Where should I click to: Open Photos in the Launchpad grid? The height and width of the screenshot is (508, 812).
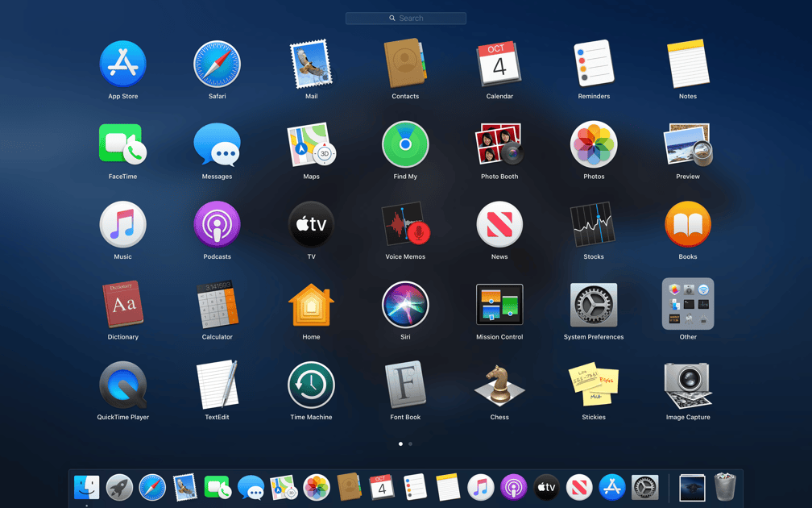[594, 144]
